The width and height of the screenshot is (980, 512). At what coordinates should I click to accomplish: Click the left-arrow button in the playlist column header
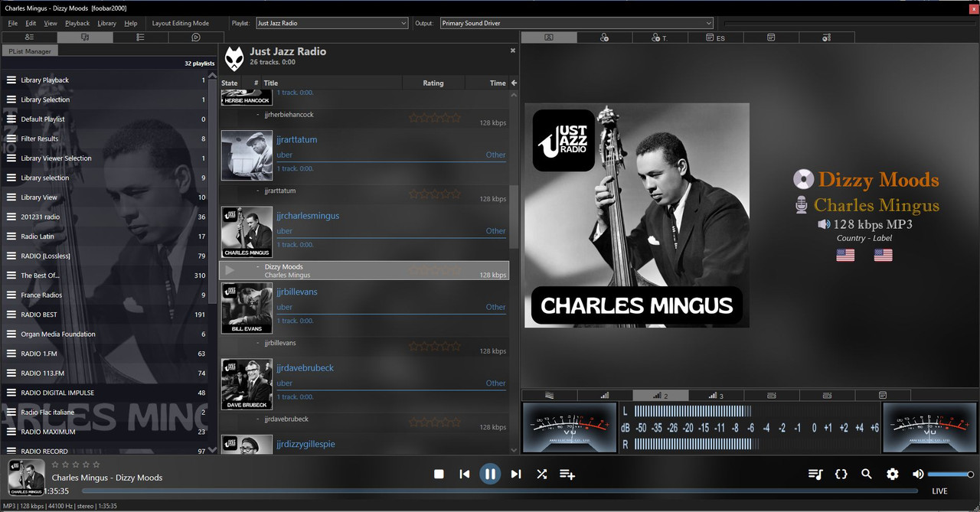pos(514,83)
